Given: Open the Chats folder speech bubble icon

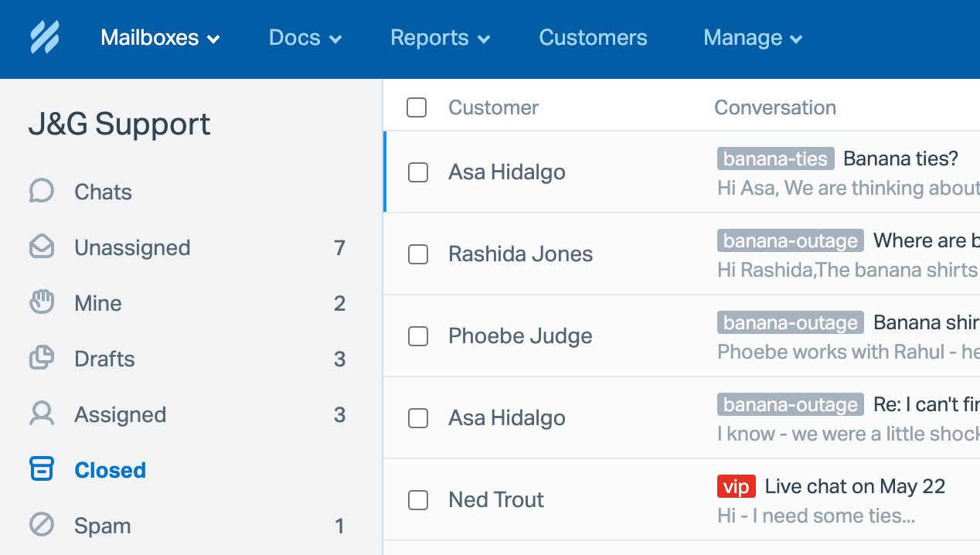Looking at the screenshot, I should click(42, 191).
